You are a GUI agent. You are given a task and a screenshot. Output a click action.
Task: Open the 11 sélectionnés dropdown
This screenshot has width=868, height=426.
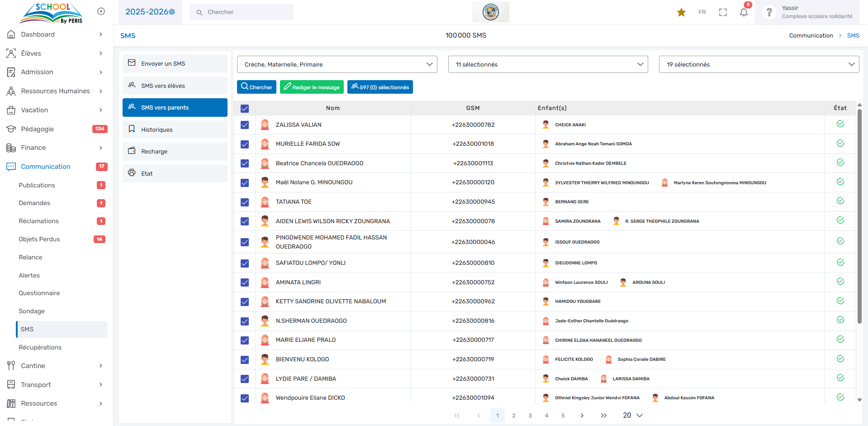[548, 64]
